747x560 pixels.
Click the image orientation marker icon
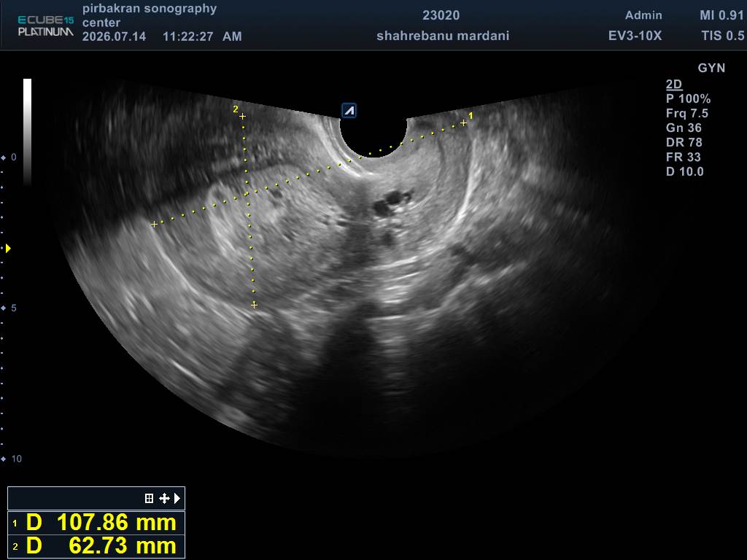tap(349, 111)
